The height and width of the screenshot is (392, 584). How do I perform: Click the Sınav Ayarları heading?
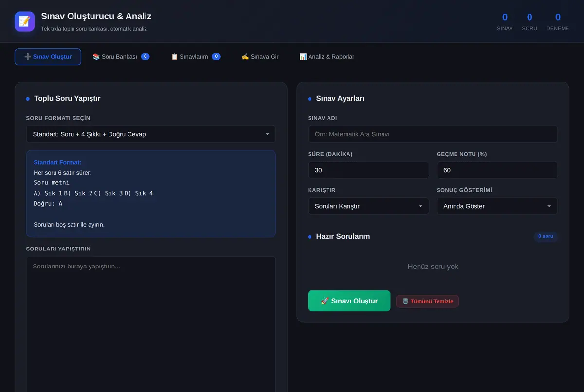(x=340, y=98)
